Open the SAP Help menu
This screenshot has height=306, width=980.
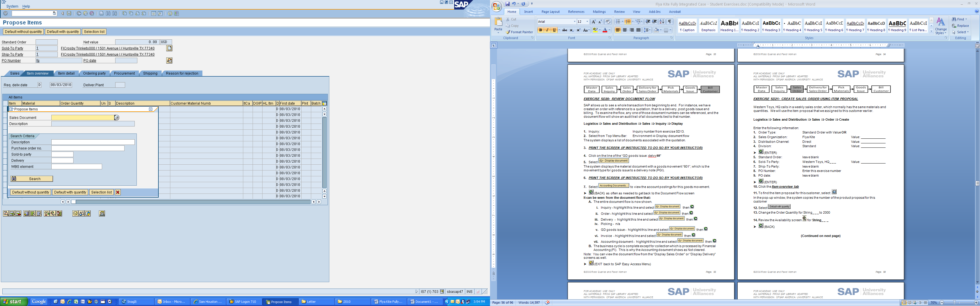26,6
